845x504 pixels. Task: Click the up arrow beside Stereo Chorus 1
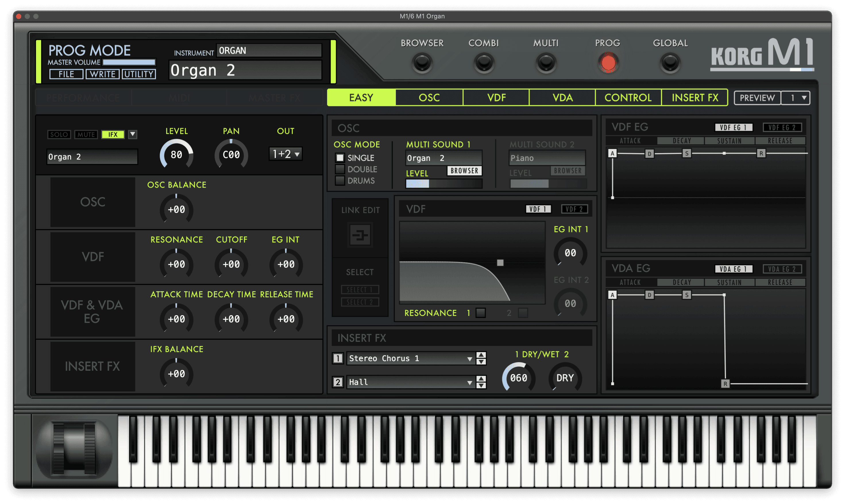[481, 355]
